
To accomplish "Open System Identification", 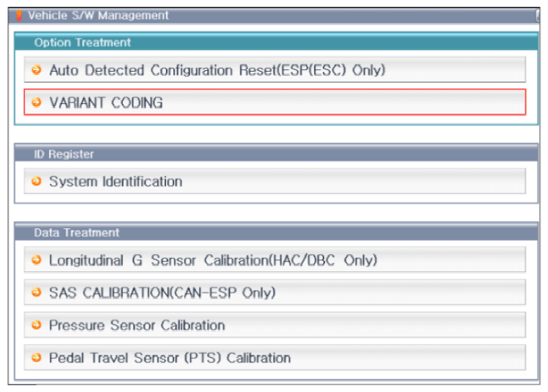I will coord(115,181).
